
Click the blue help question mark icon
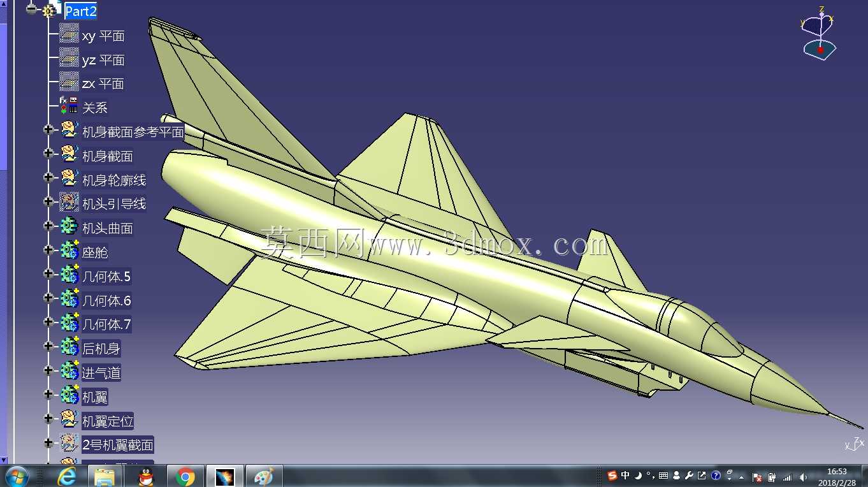[x=716, y=476]
